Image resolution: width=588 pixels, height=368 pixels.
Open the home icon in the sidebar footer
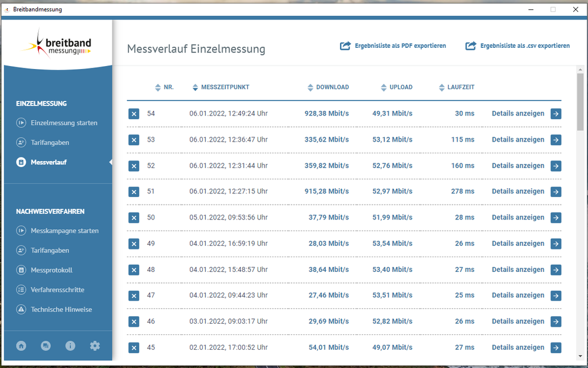click(21, 346)
